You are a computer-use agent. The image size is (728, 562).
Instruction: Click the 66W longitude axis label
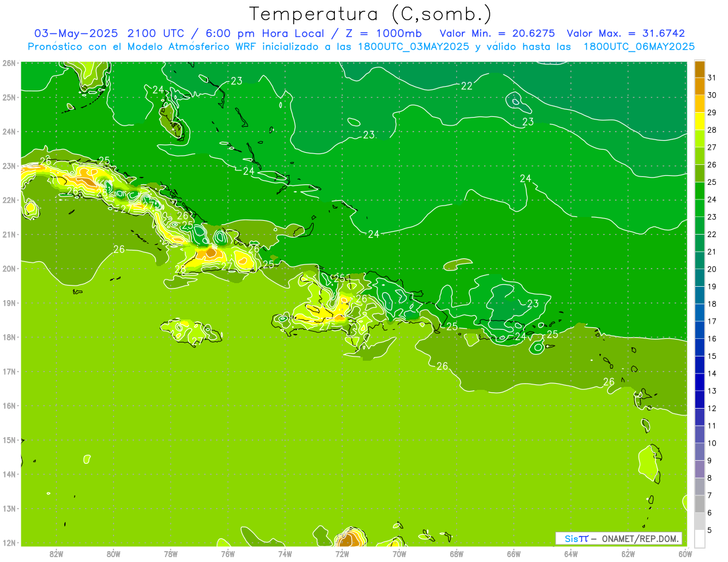click(513, 554)
